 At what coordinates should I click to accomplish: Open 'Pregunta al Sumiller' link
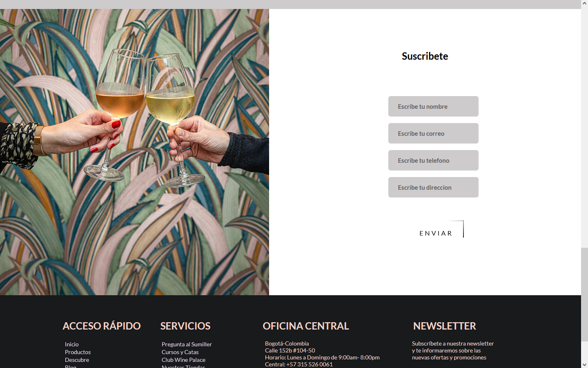(x=187, y=344)
